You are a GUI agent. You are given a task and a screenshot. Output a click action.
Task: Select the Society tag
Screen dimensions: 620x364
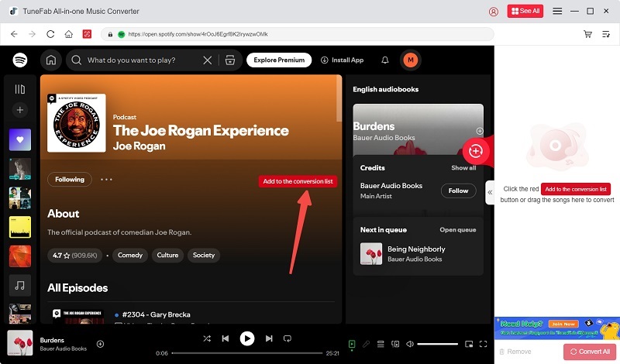[204, 256]
